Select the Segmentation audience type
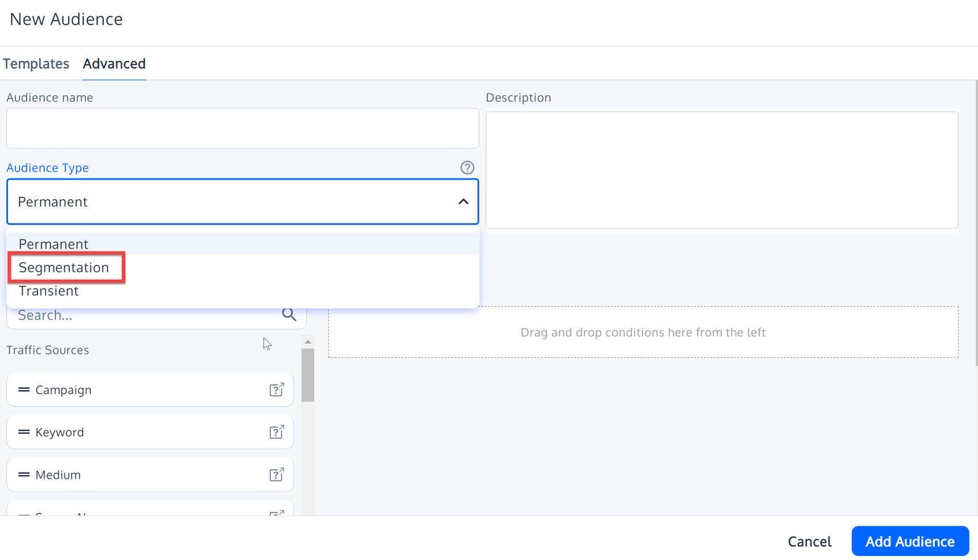 64,267
